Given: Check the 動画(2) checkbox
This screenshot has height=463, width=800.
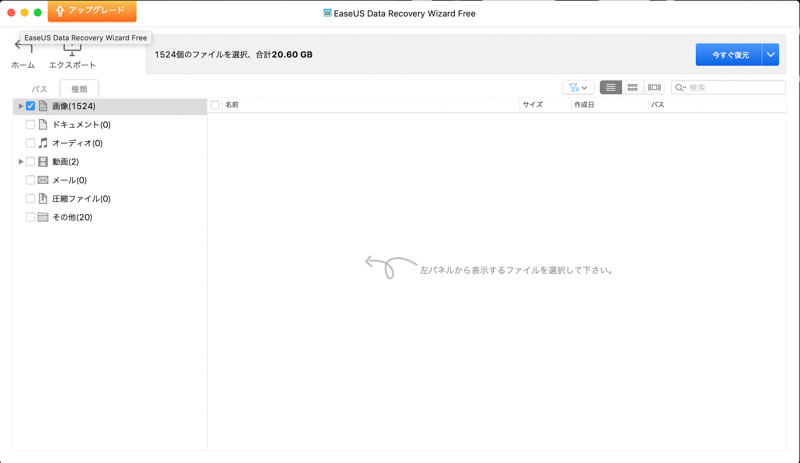Looking at the screenshot, I should pyautogui.click(x=31, y=162).
